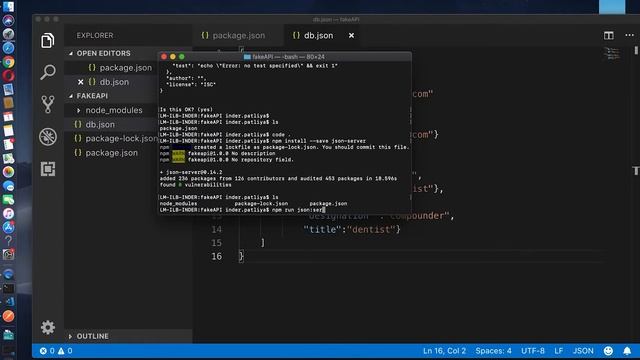Open Terminal from the dock
640x360 pixels.
coord(8,288)
